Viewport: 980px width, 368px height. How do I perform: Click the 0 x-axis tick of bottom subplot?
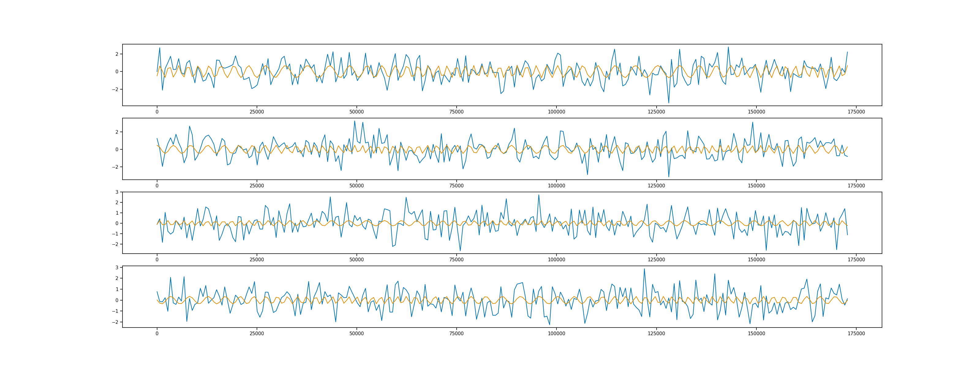157,334
